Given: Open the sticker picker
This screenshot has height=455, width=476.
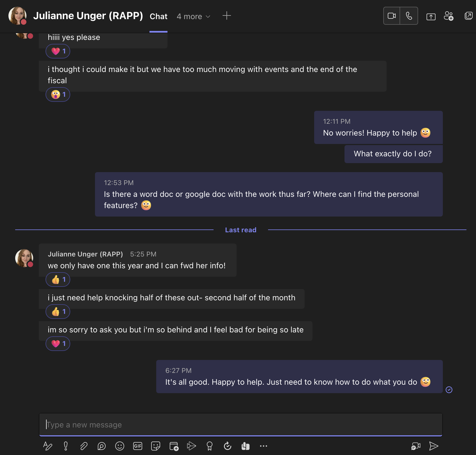Looking at the screenshot, I should (x=155, y=446).
